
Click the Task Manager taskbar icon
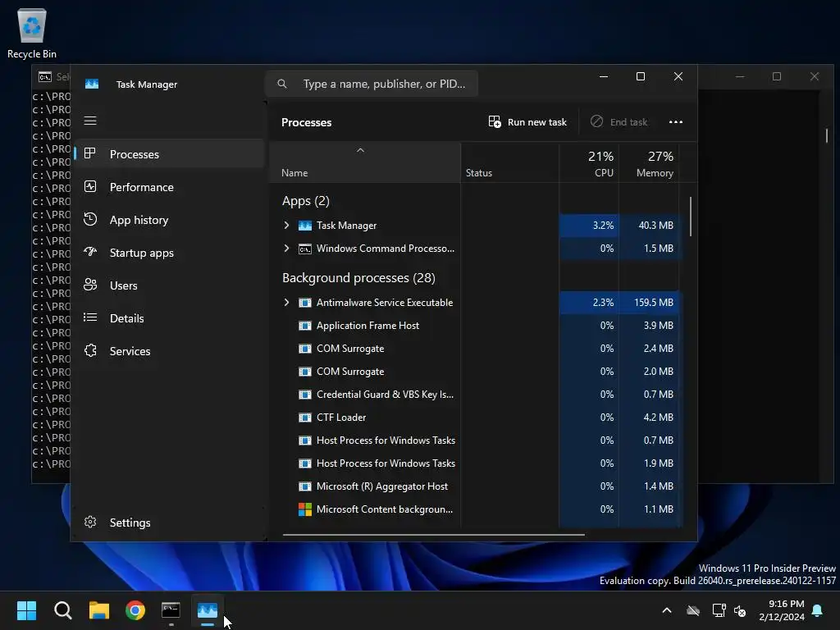[208, 610]
